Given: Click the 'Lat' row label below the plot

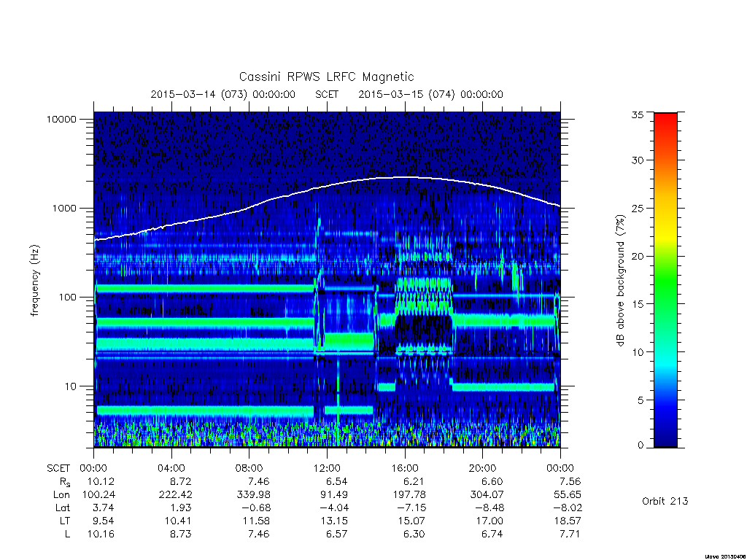Looking at the screenshot, I should click(63, 508).
